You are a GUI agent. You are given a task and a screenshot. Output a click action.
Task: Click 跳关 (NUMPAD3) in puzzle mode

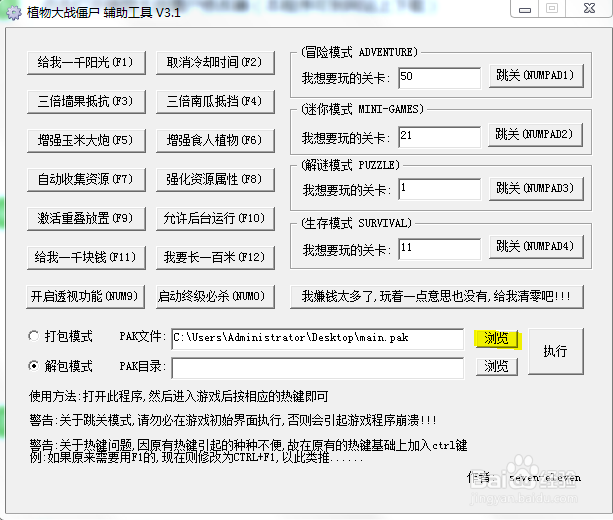pos(536,189)
